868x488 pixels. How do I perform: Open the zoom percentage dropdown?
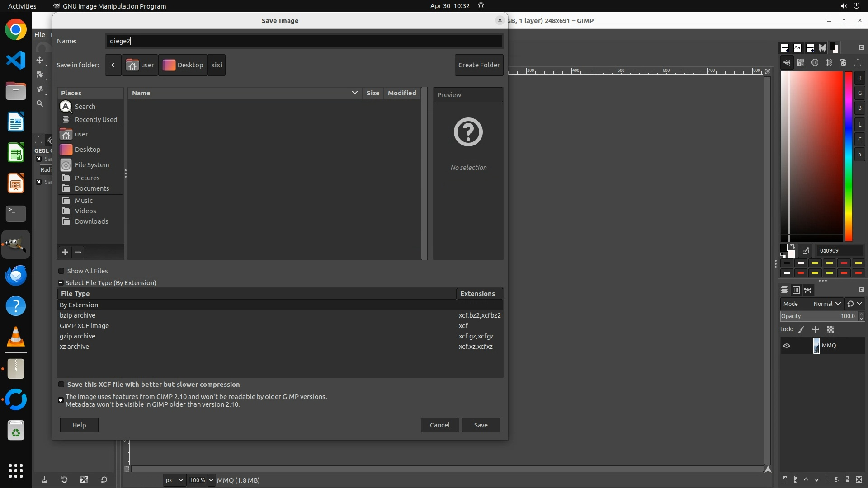[x=211, y=480]
